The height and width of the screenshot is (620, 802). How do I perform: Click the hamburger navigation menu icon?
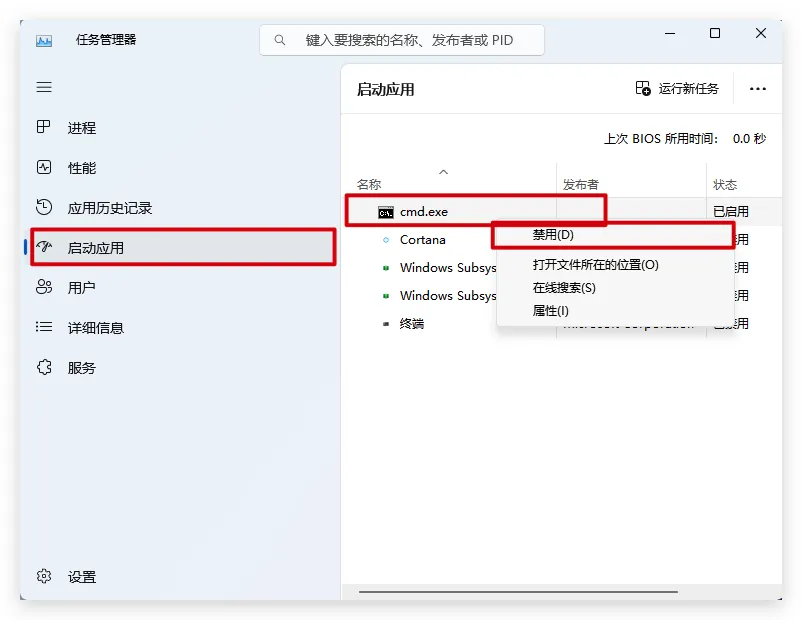tap(44, 87)
